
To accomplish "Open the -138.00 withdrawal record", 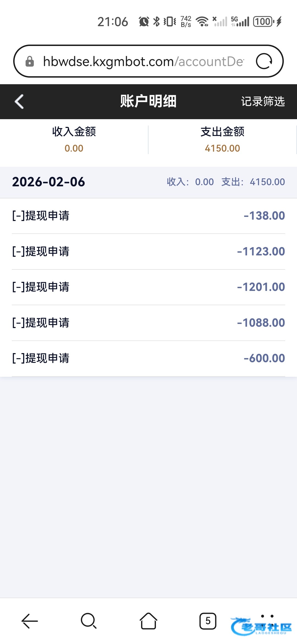I will point(148,216).
